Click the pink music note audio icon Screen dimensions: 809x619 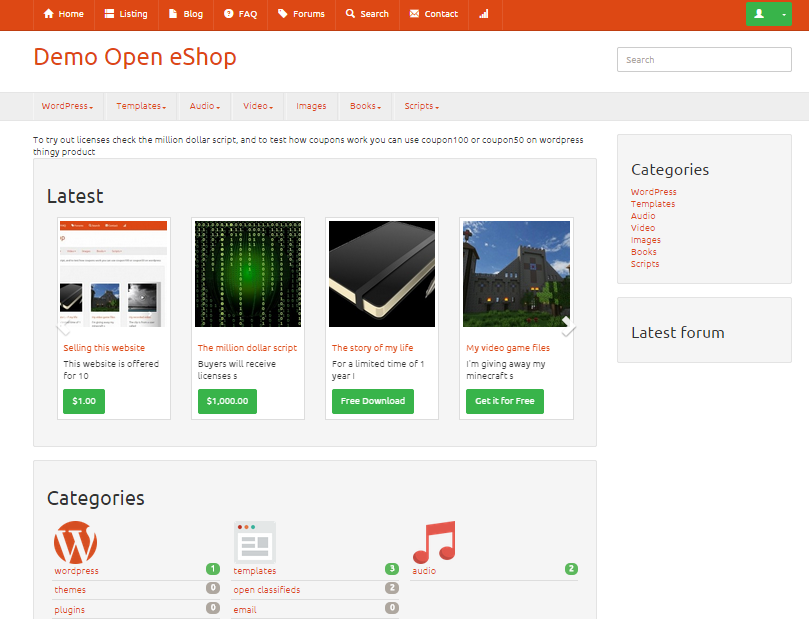[x=432, y=541]
